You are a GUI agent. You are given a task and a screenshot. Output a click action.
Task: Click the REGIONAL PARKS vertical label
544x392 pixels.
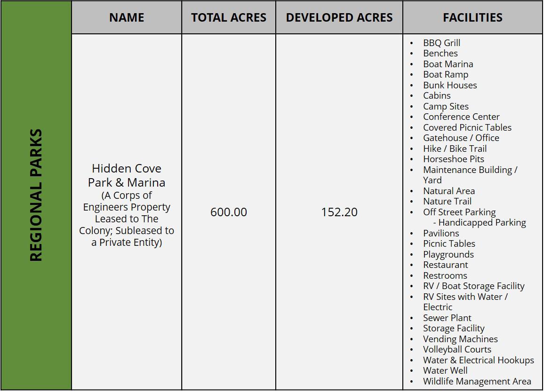(36, 195)
